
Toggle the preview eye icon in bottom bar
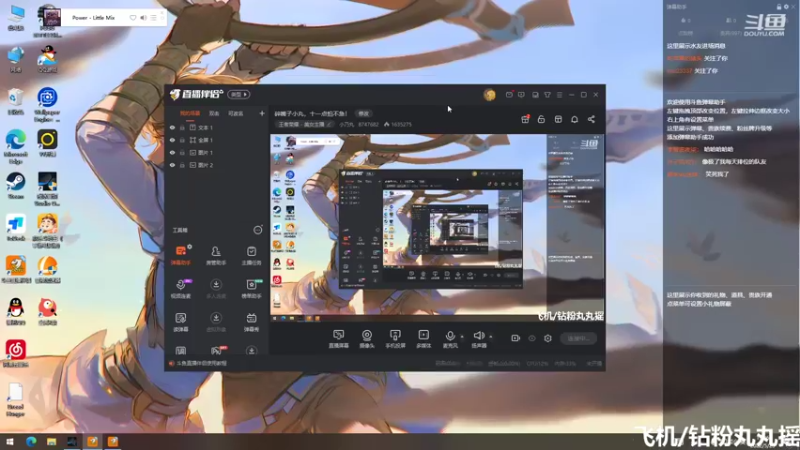point(532,338)
